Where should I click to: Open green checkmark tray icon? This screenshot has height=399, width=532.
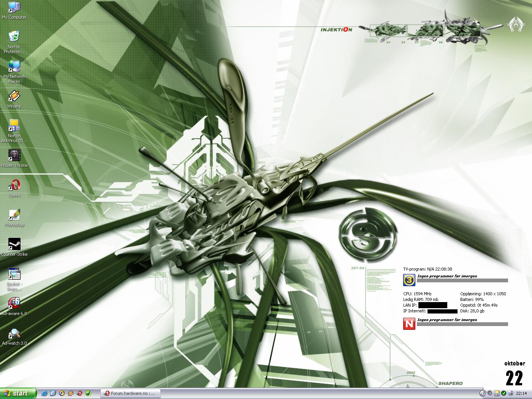tap(503, 393)
